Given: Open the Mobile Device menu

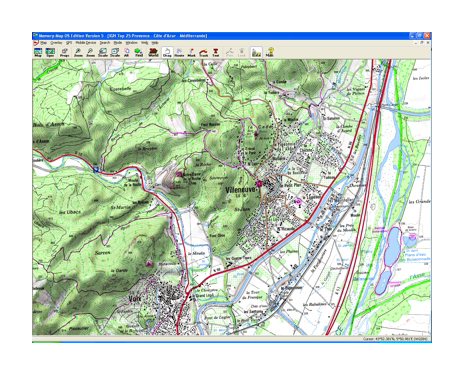Looking at the screenshot, I should tap(86, 43).
